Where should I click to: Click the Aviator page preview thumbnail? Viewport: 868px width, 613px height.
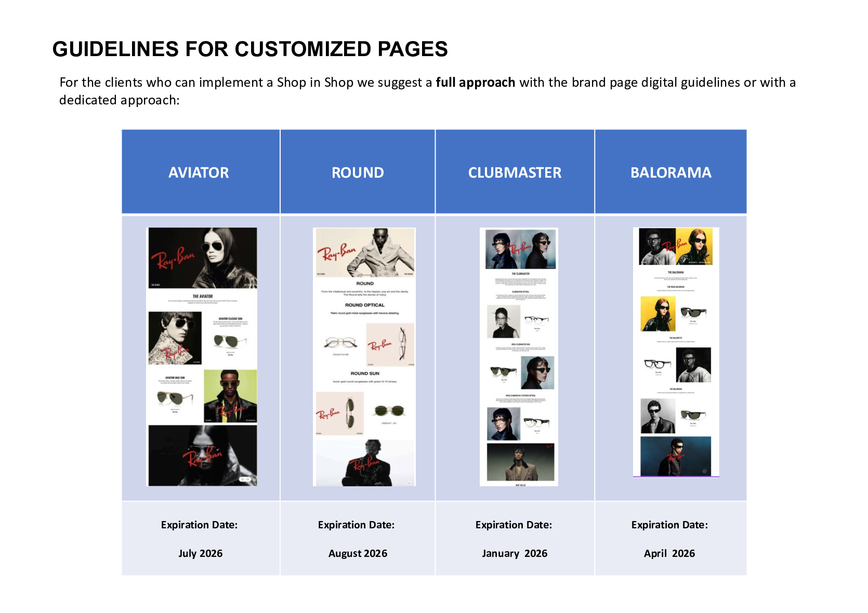[203, 357]
